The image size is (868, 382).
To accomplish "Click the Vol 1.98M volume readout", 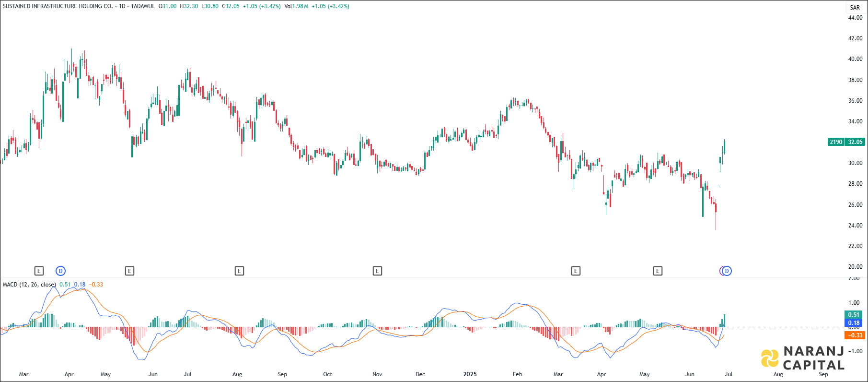I will coord(296,6).
